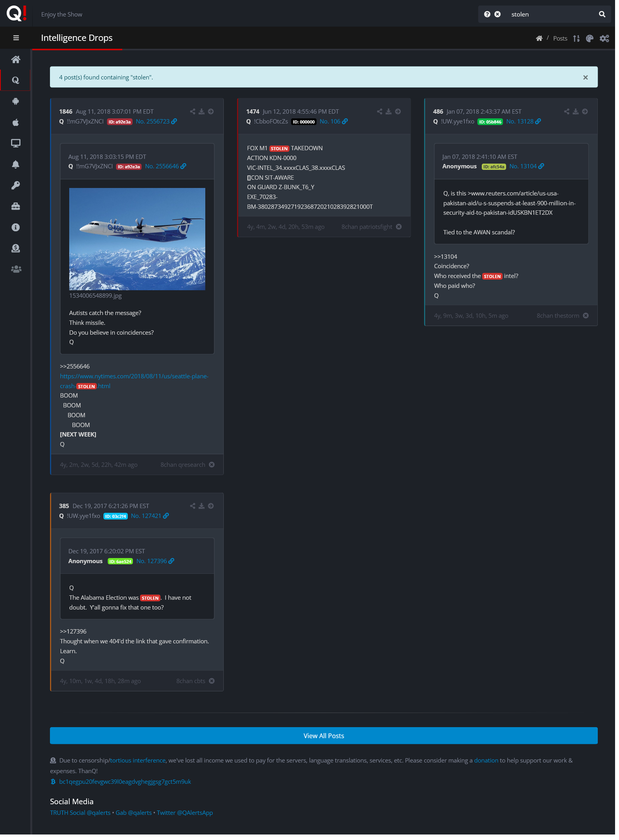The height and width of the screenshot is (840, 619).
Task: Click the ID: 05b846 badge
Action: tap(490, 122)
